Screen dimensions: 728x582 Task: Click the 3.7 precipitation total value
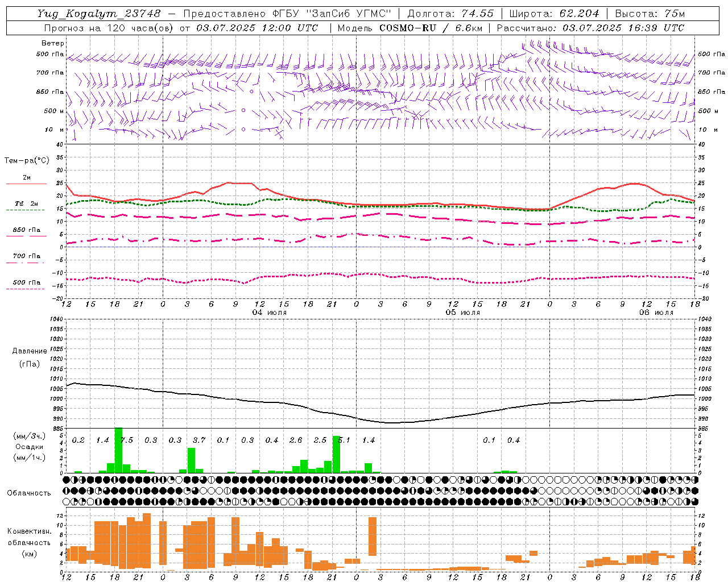(x=199, y=440)
